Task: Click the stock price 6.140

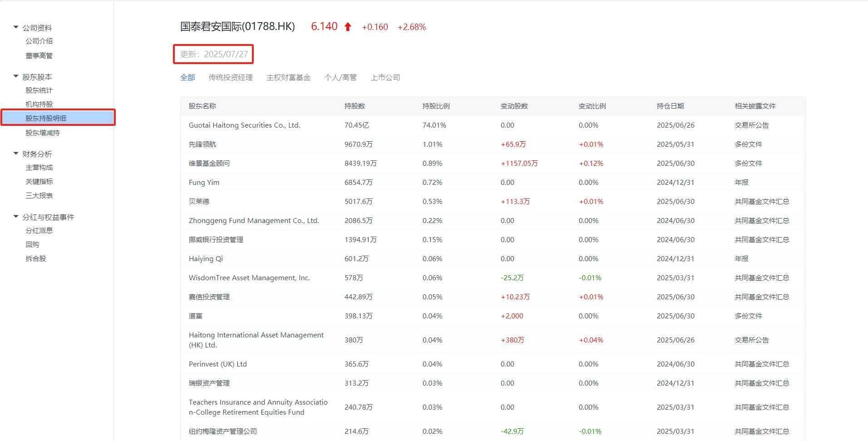Action: click(x=324, y=26)
